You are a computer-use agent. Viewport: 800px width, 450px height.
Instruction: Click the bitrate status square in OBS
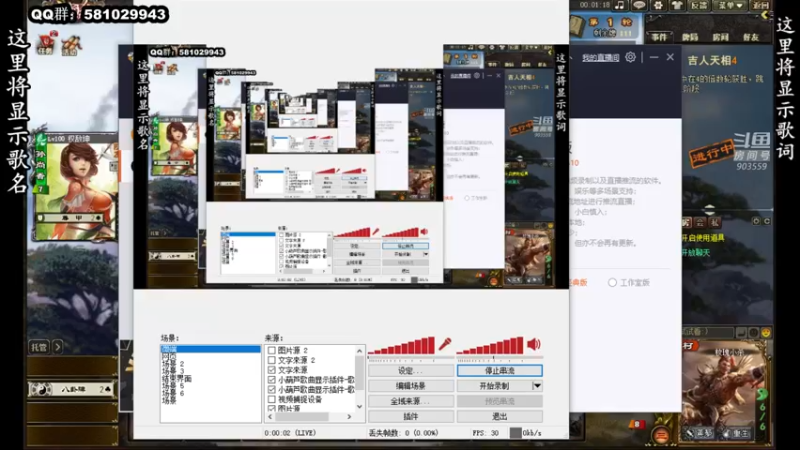tap(515, 433)
